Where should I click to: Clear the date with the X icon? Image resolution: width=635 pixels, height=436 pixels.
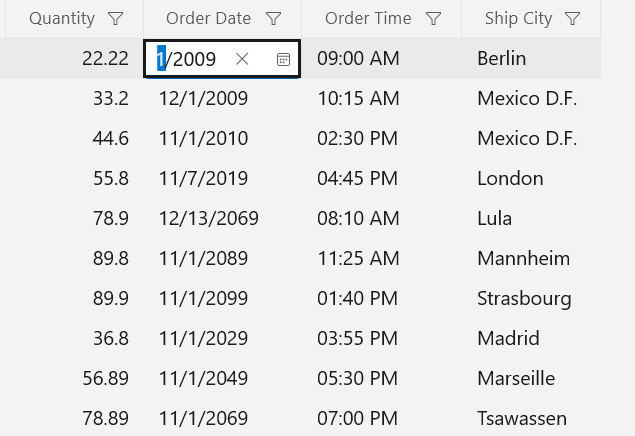pos(242,59)
